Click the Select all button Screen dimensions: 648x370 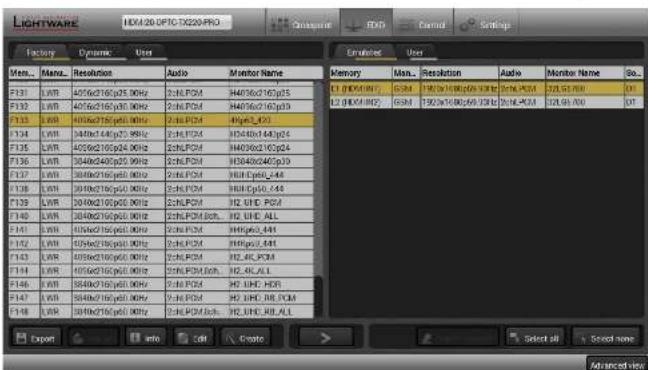point(534,339)
